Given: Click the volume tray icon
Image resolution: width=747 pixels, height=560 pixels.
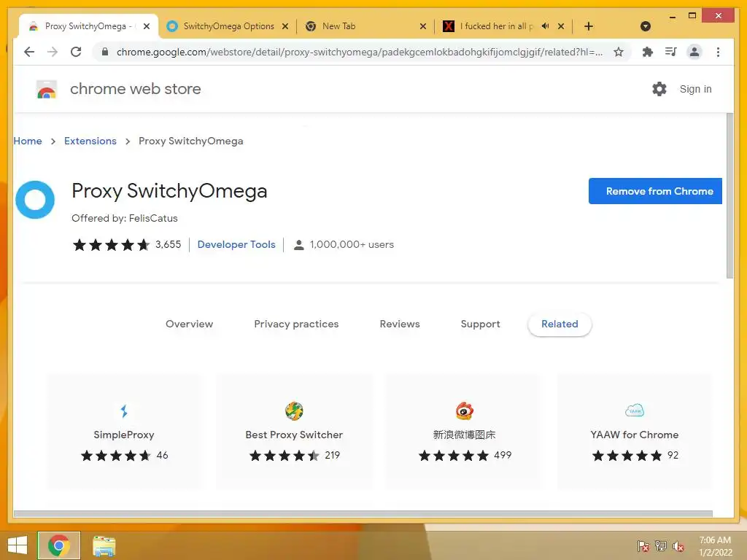Looking at the screenshot, I should (x=678, y=545).
